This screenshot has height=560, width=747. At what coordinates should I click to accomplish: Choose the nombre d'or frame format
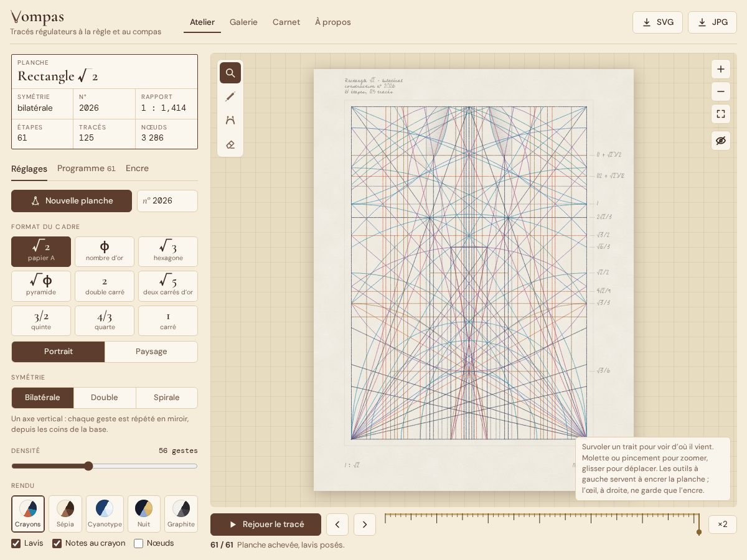pyautogui.click(x=105, y=252)
